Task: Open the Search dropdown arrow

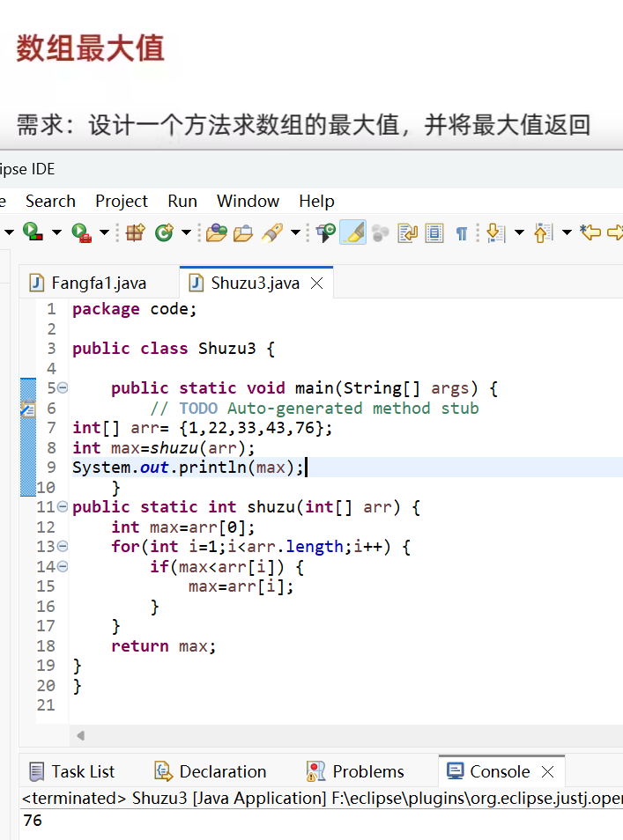Action: pos(295,232)
